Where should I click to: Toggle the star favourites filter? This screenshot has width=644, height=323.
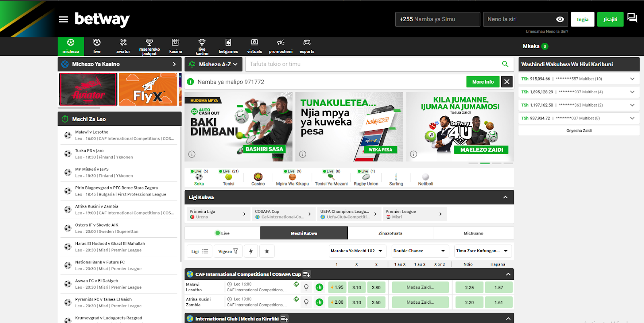[x=267, y=251]
